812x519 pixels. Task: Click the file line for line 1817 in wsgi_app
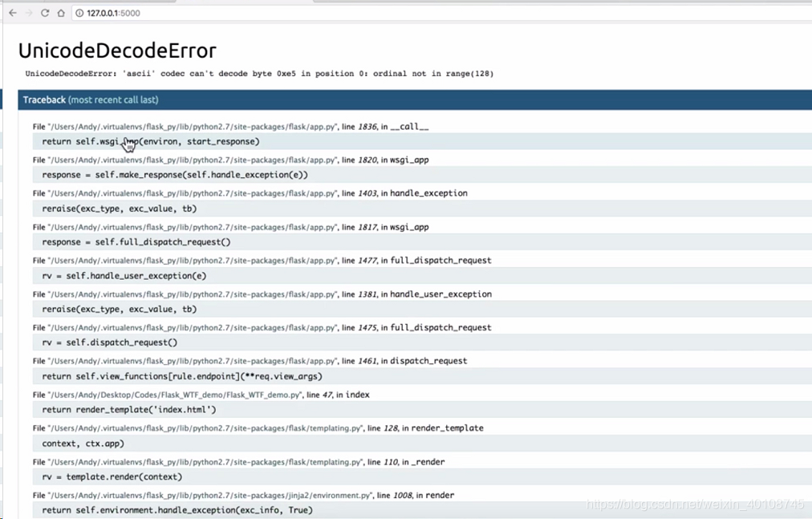point(230,227)
